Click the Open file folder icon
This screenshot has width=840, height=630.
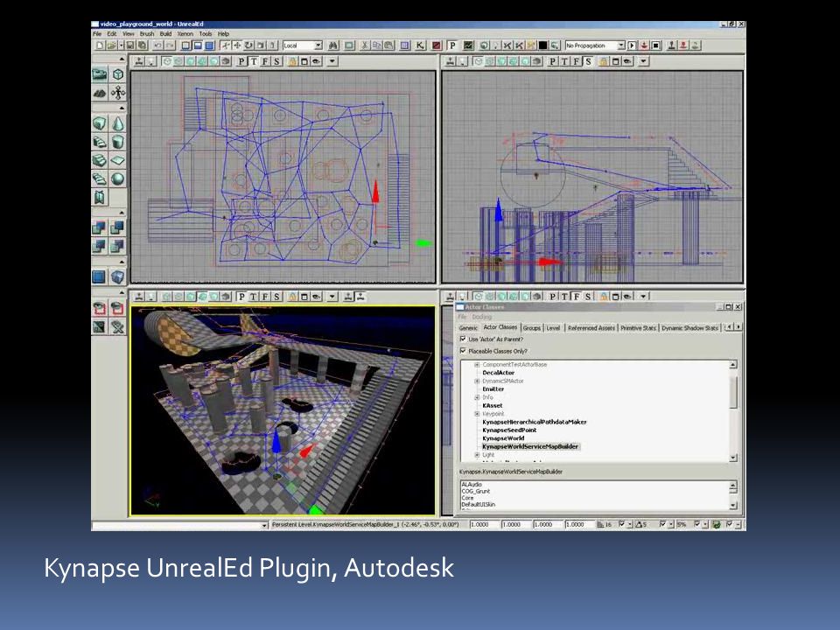[111, 45]
